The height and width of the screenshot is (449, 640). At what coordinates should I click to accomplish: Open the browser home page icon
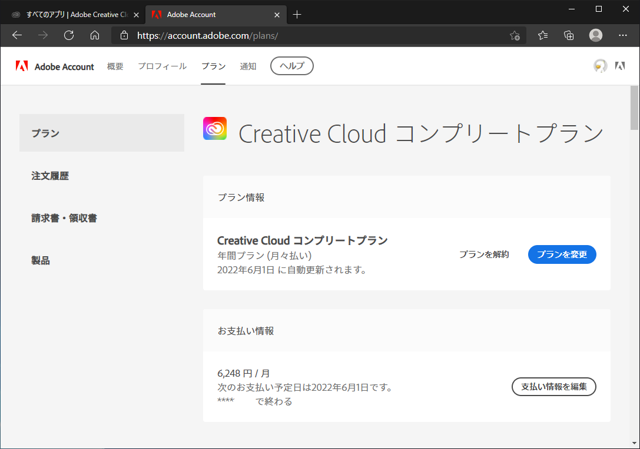coord(95,36)
